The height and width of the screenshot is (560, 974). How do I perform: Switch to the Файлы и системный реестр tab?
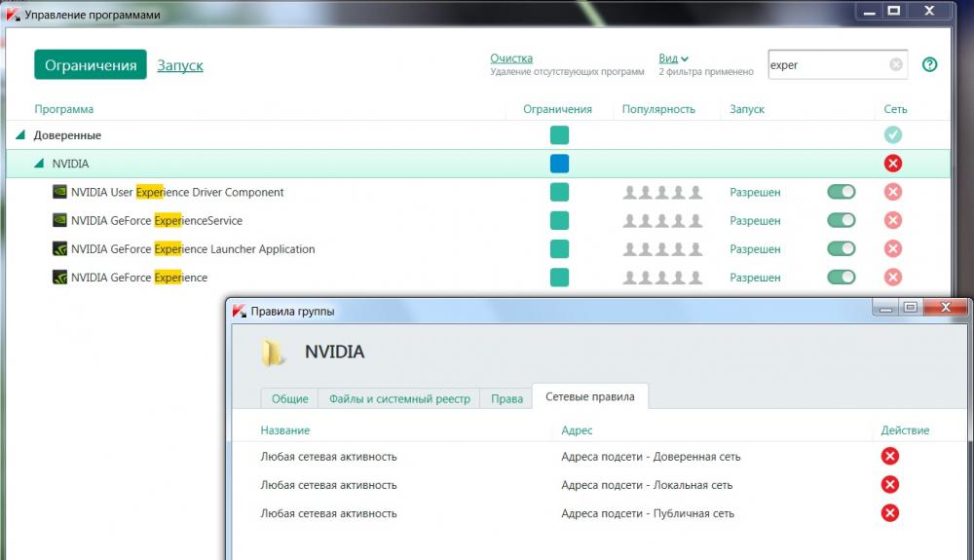tap(399, 398)
